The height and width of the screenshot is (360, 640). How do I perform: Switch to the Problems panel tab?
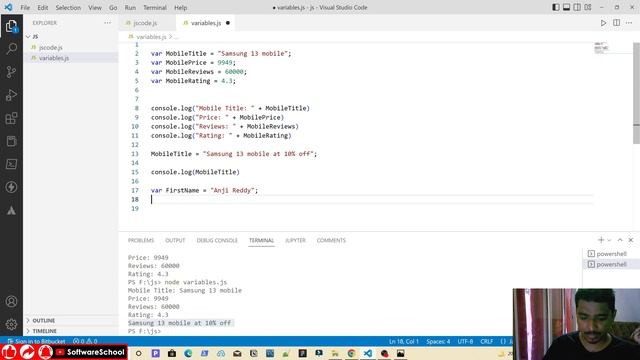click(141, 240)
